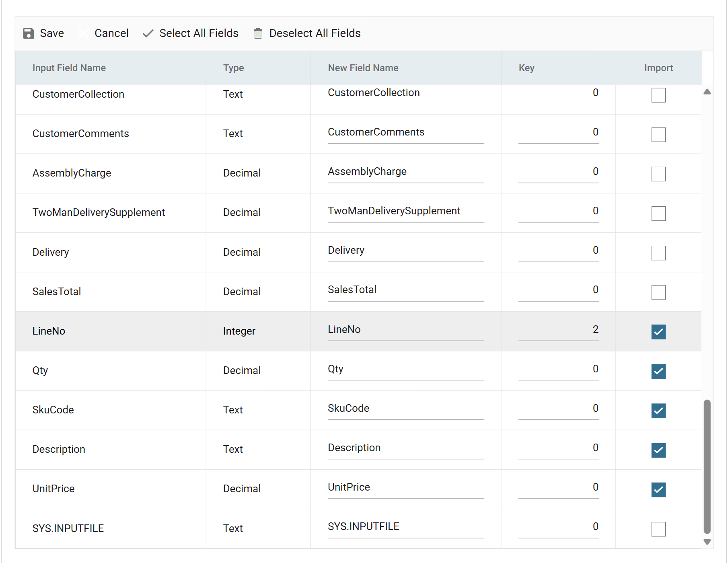Edit the CustomerCollection new field name
This screenshot has width=728, height=563.
406,94
